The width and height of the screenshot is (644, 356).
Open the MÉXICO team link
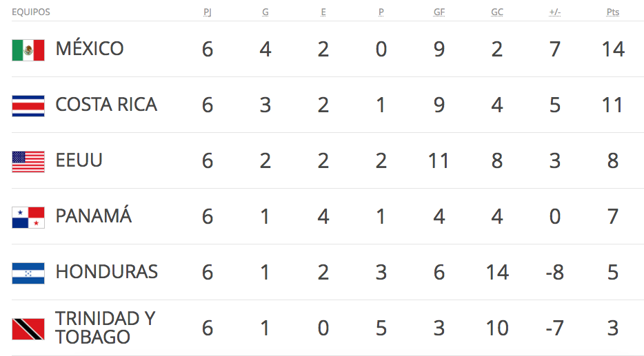[90, 49]
